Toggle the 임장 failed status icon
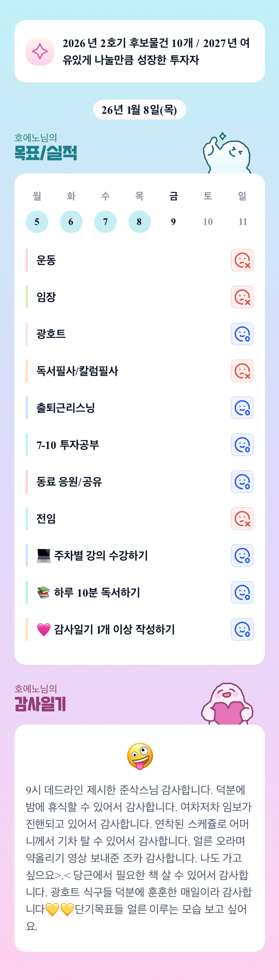Screen dimensions: 279x980 242,297
